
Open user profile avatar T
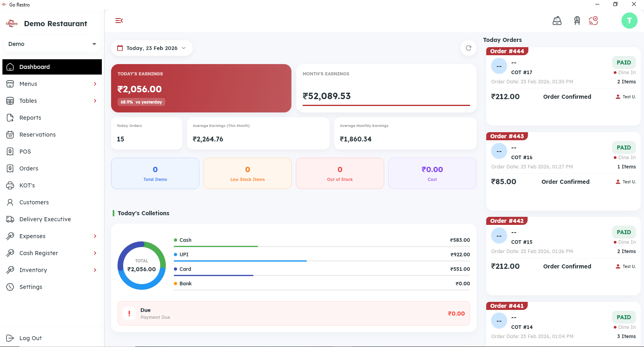[630, 21]
